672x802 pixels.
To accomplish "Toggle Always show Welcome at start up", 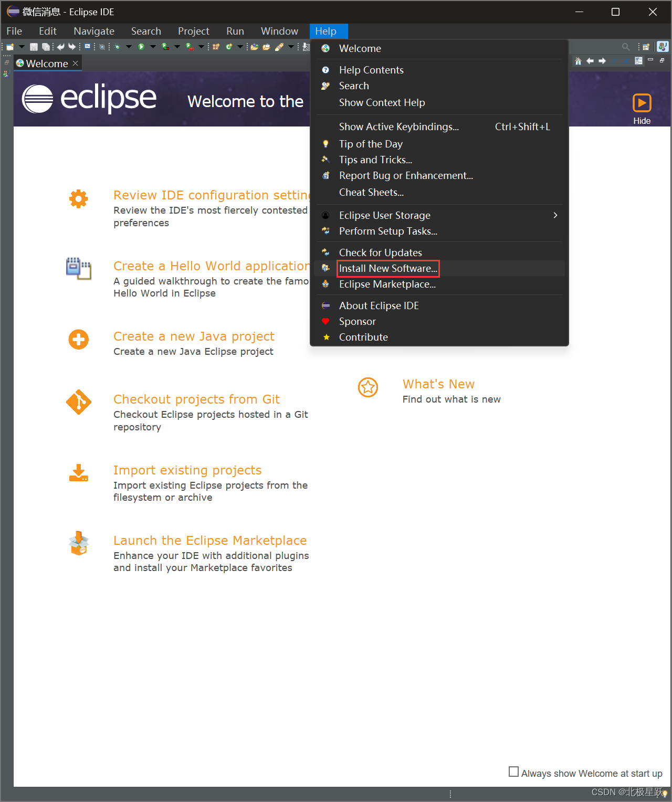I will [513, 772].
